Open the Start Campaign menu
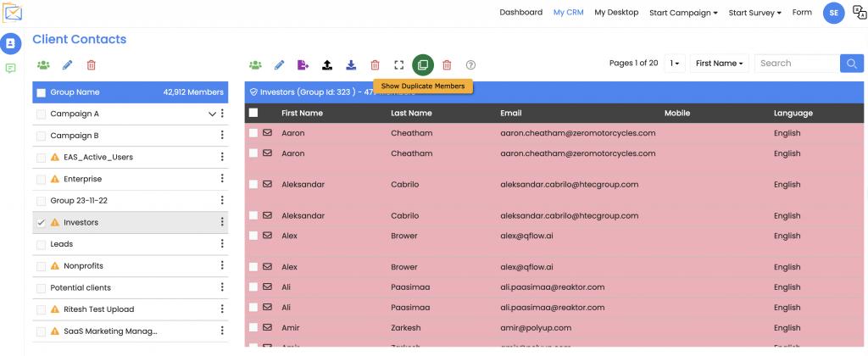The height and width of the screenshot is (356, 868). (x=683, y=13)
